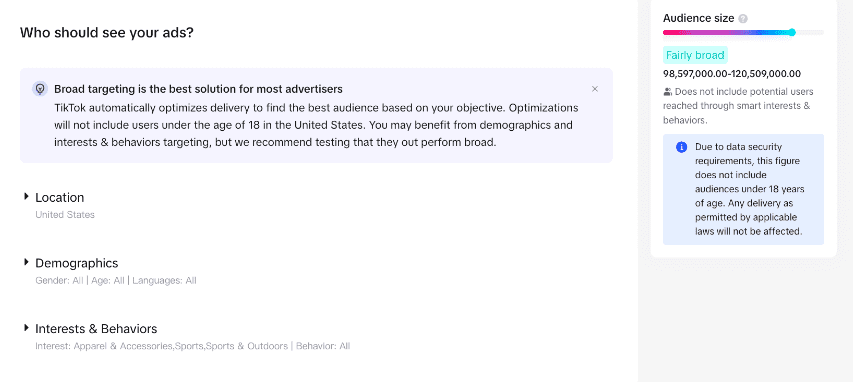Click the lightbulb tip icon
Image resolution: width=853 pixels, height=382 pixels.
pos(40,89)
